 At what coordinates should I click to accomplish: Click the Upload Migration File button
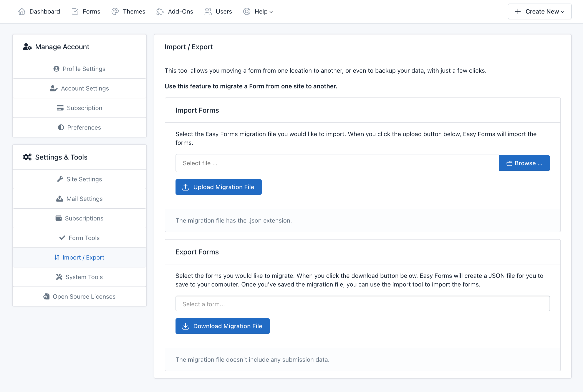pos(218,187)
